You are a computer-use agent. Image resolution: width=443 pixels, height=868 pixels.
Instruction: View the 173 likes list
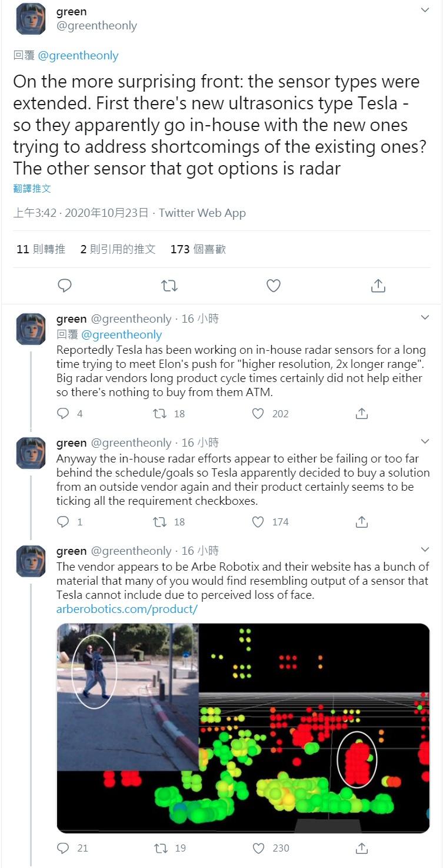pos(198,249)
